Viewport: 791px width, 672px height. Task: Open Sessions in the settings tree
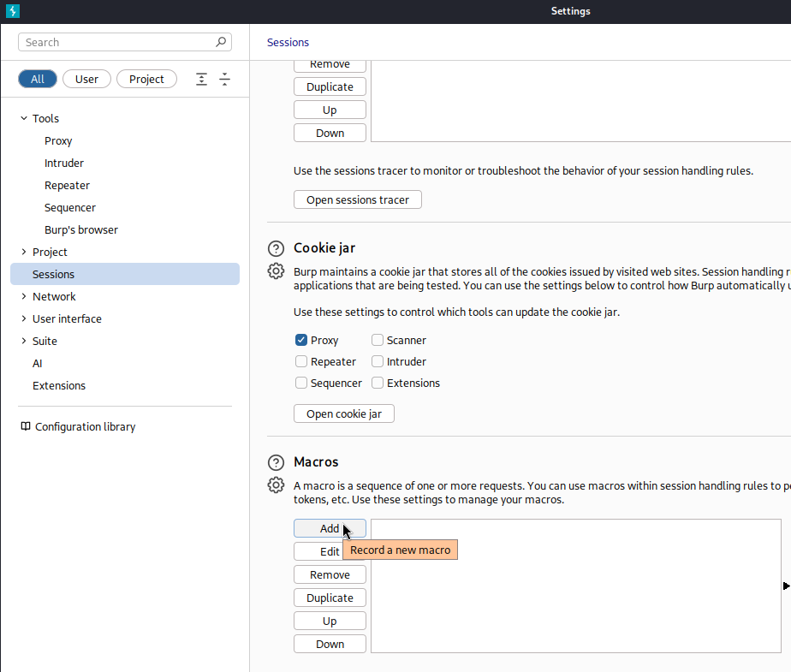pos(125,274)
